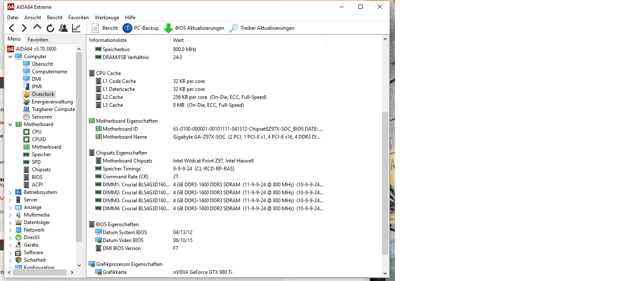The width and height of the screenshot is (644, 281).
Task: Click the Wert column header
Action: click(249, 40)
